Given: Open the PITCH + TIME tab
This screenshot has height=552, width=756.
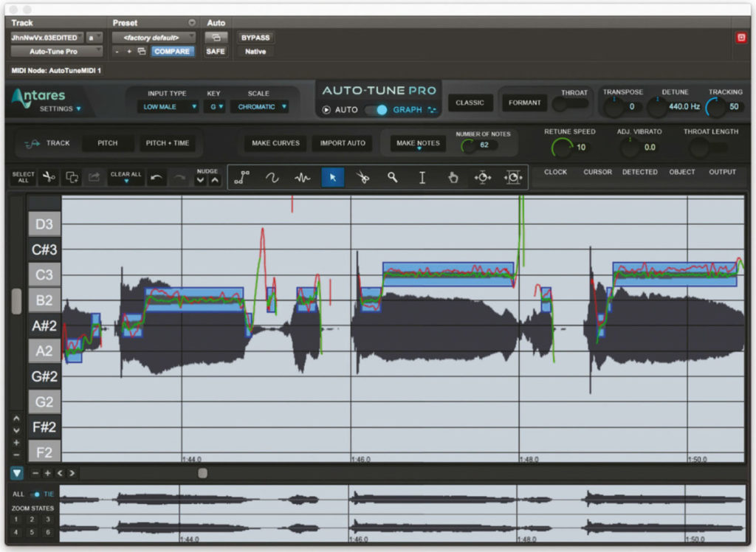Looking at the screenshot, I should coord(168,143).
